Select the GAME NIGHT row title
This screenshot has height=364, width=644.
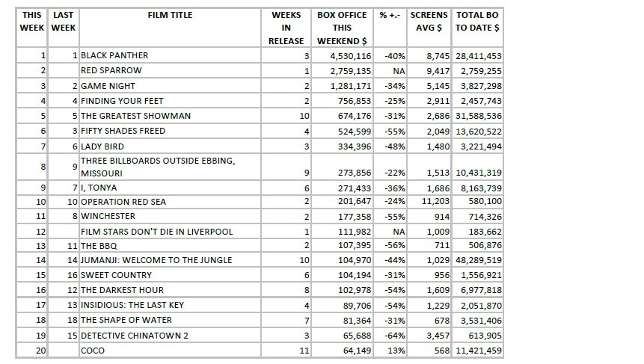(107, 86)
